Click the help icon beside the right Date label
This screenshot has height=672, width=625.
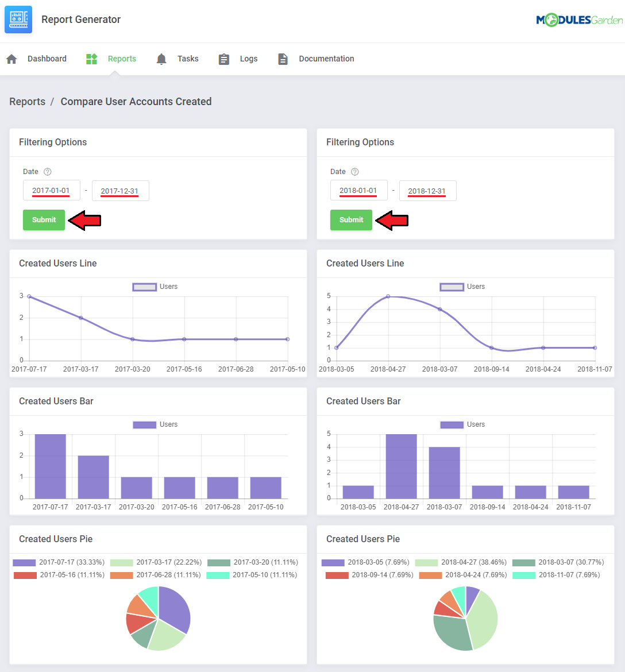[x=355, y=171]
